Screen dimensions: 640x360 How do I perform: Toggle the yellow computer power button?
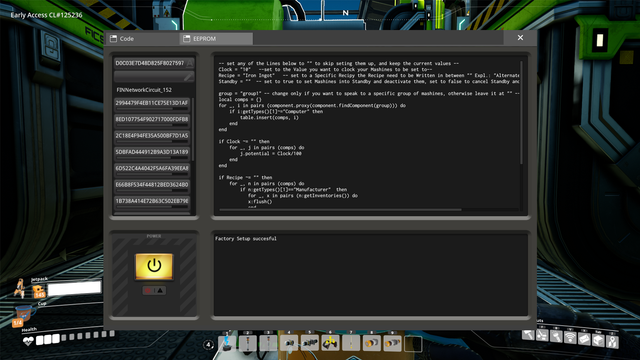coord(154,266)
